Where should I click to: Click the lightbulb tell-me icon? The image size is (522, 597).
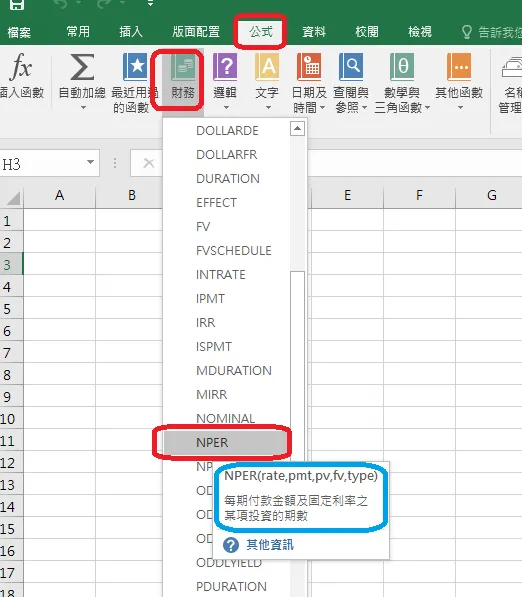466,32
